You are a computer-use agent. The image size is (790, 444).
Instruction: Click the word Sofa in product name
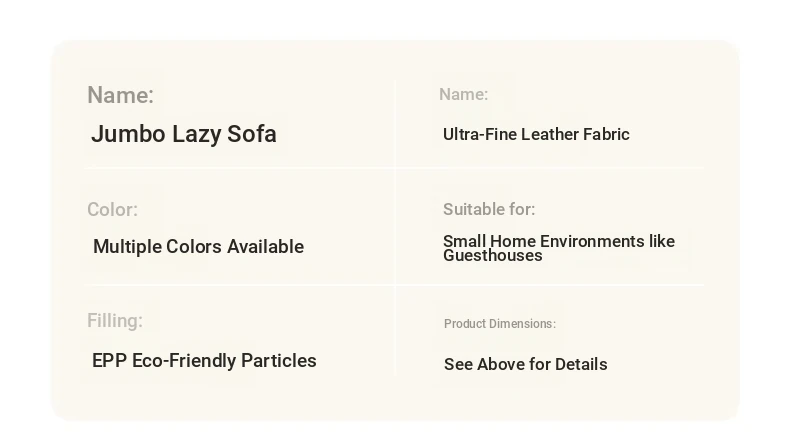251,134
